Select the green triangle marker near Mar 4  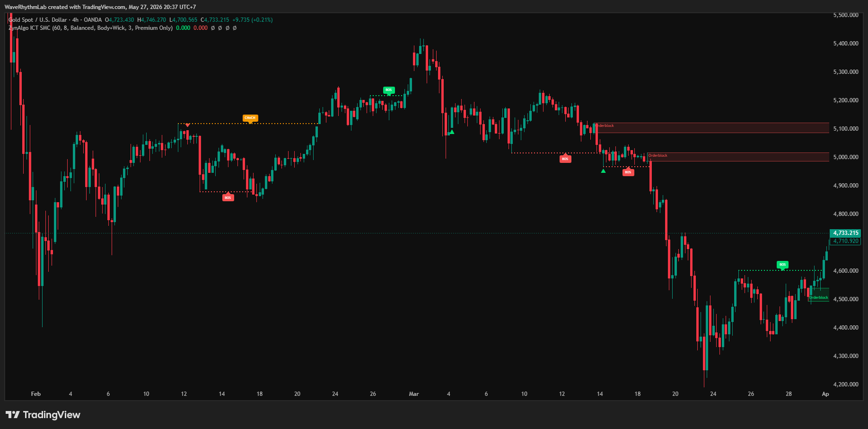coord(452,132)
